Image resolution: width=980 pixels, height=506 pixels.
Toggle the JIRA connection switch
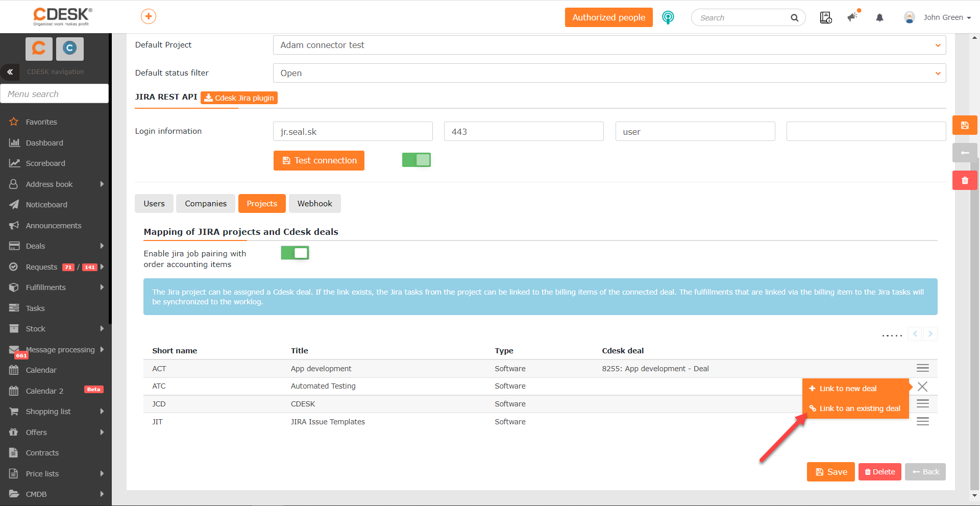click(x=416, y=160)
